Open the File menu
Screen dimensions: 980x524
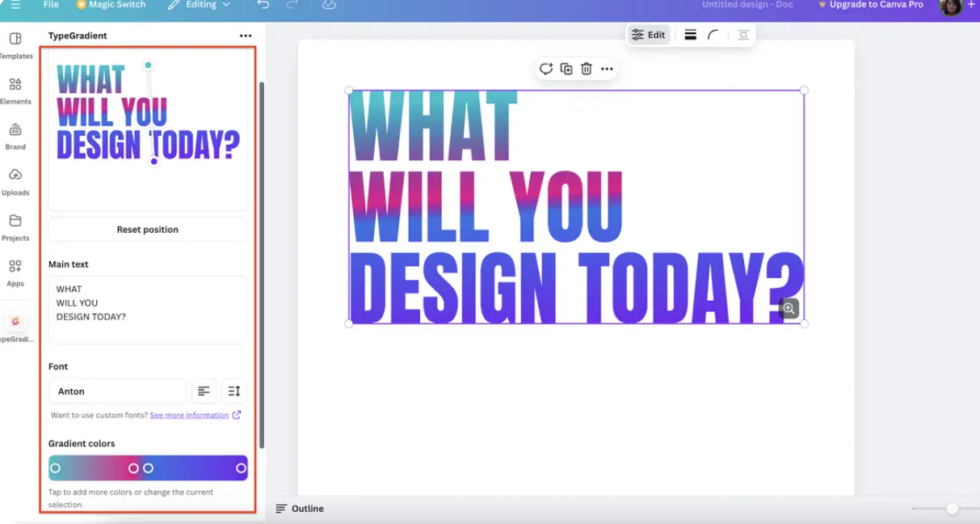coord(51,5)
